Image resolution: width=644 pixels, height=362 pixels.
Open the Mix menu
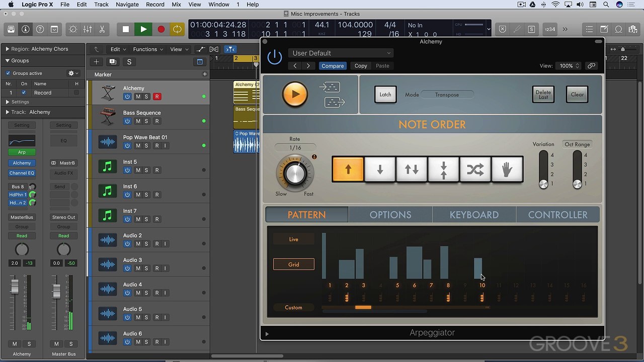pyautogui.click(x=176, y=5)
